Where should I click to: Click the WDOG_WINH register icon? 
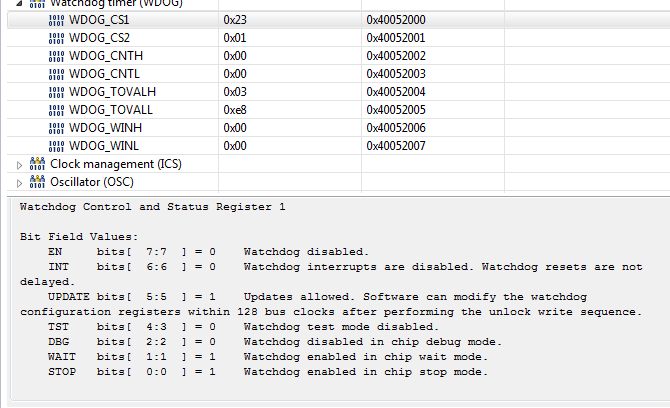tap(56, 128)
